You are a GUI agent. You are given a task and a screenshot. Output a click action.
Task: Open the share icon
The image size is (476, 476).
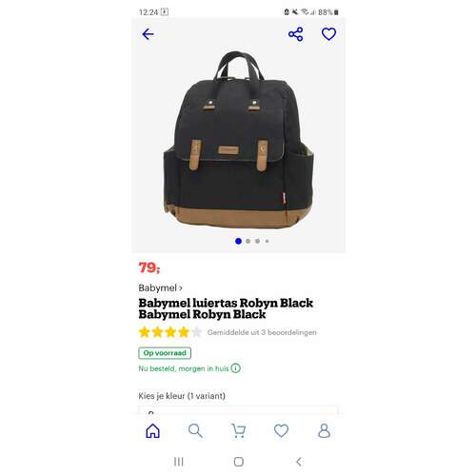coord(295,34)
